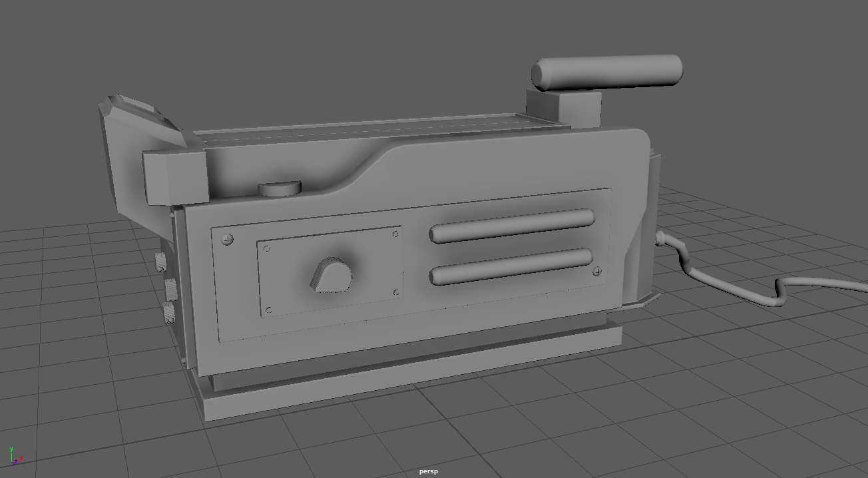
Task: Select the lower horizontal bar on panel
Action: point(511,266)
